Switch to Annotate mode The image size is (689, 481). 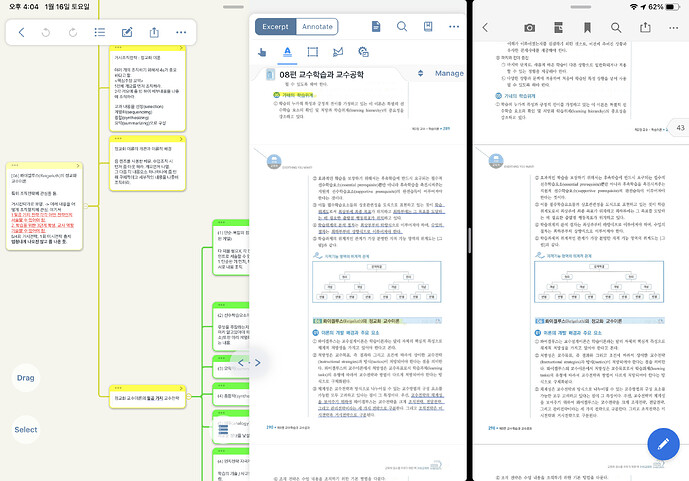pos(317,27)
